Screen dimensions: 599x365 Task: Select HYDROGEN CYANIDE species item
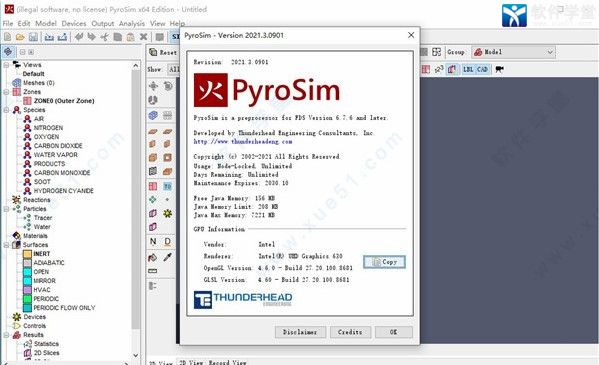click(x=63, y=191)
